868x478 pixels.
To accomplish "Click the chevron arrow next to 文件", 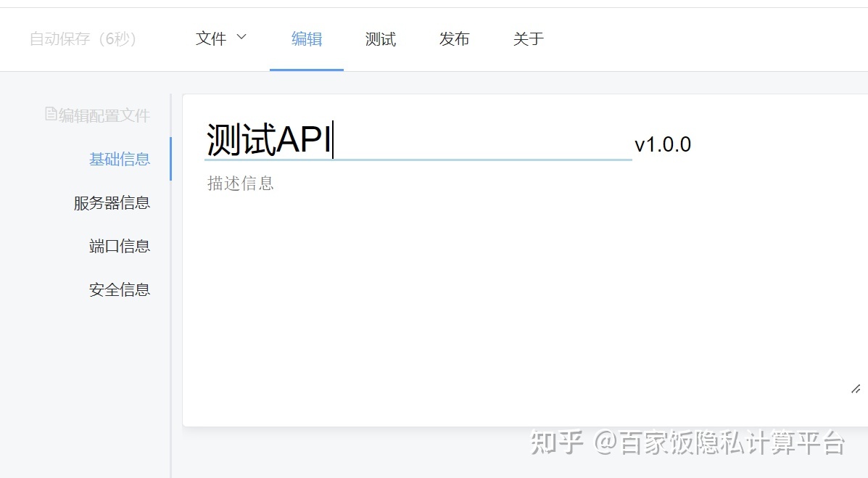I will click(241, 37).
